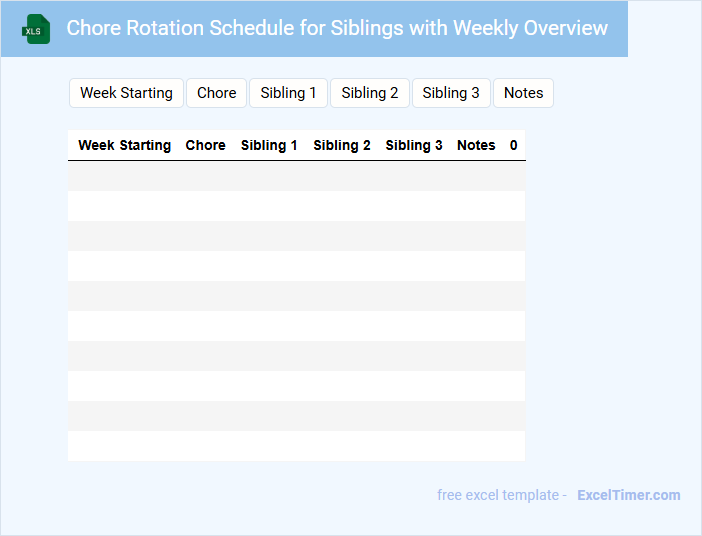Select the Sibling 2 table column header

pyautogui.click(x=342, y=145)
